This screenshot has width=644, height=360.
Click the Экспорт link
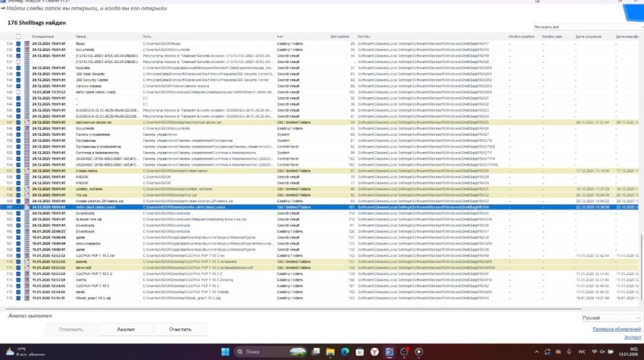632,337
